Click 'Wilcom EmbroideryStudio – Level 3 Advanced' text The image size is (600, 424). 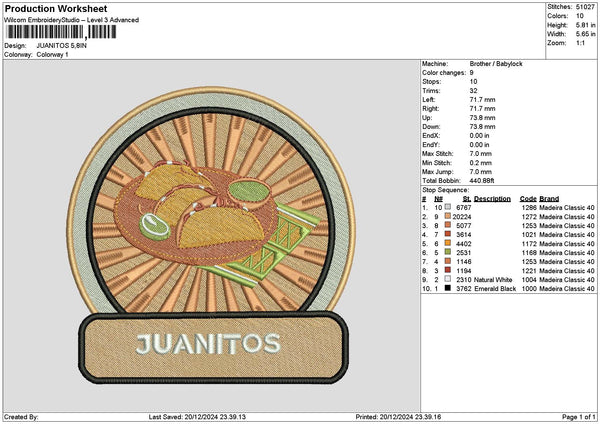[72, 20]
